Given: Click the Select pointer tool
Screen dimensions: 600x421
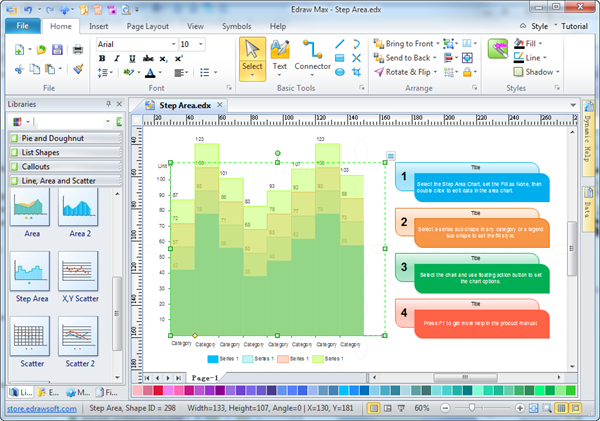Looking at the screenshot, I should [x=252, y=56].
